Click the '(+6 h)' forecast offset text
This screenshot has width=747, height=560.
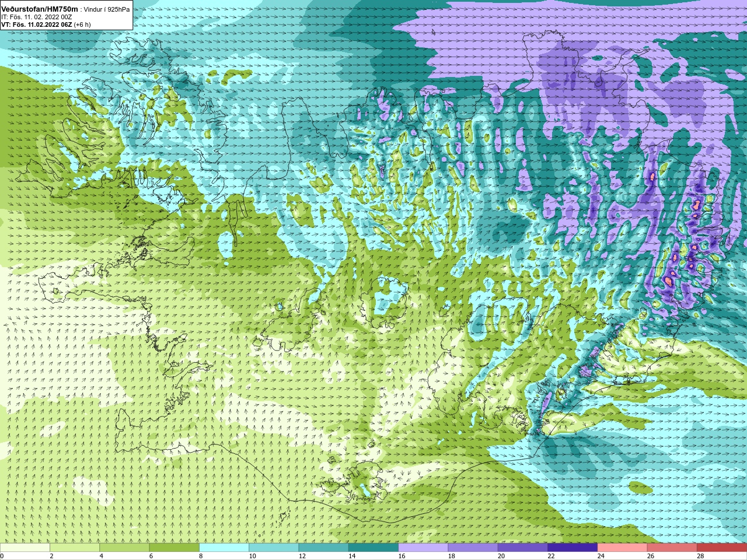pyautogui.click(x=82, y=24)
